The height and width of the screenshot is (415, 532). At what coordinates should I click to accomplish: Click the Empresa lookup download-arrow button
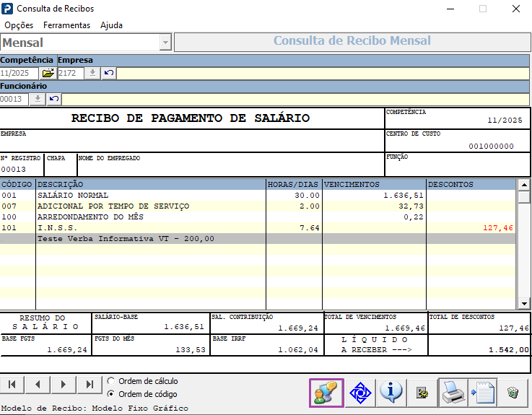[92, 73]
